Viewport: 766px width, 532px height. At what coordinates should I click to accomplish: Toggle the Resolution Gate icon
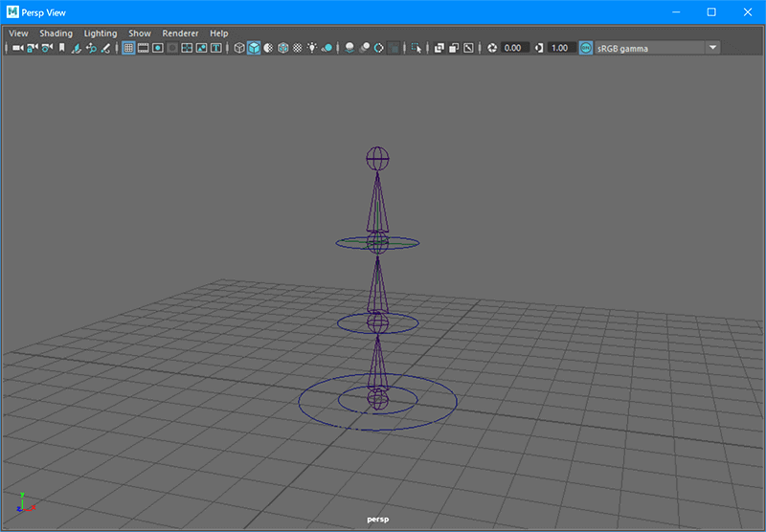click(x=157, y=48)
